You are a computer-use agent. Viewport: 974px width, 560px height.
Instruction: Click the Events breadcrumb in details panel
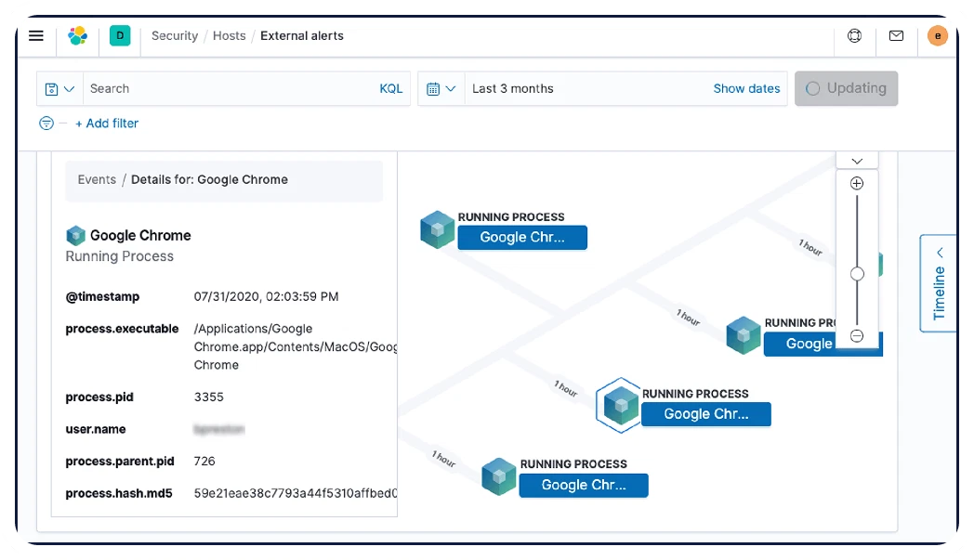coord(97,179)
